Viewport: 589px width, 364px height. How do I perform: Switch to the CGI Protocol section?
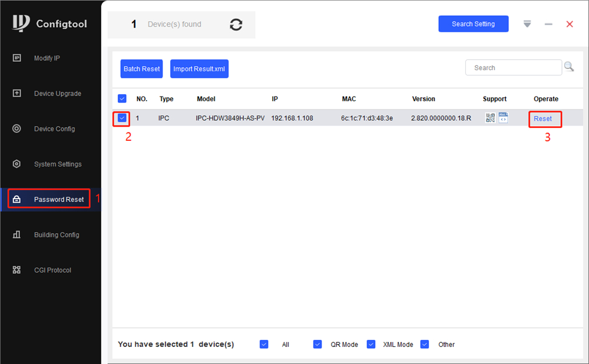52,270
